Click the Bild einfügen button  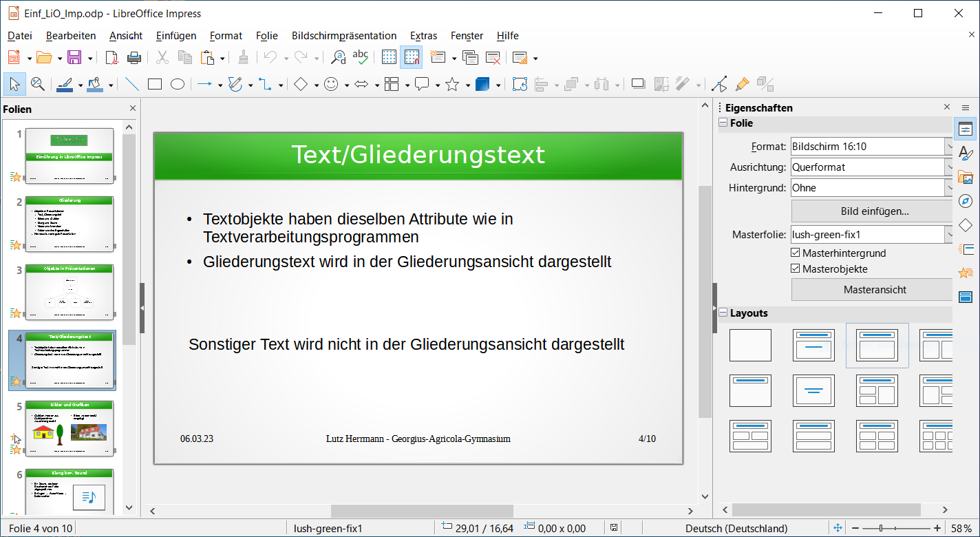click(x=874, y=211)
